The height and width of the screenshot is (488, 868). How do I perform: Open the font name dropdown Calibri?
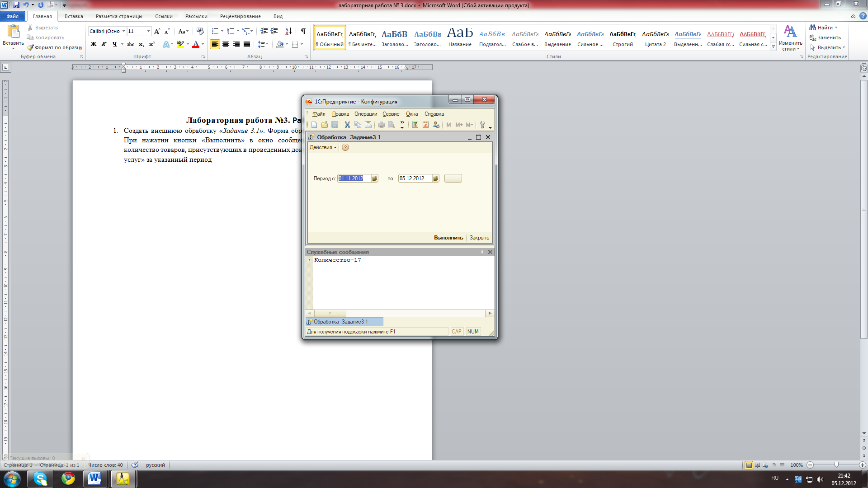point(123,31)
